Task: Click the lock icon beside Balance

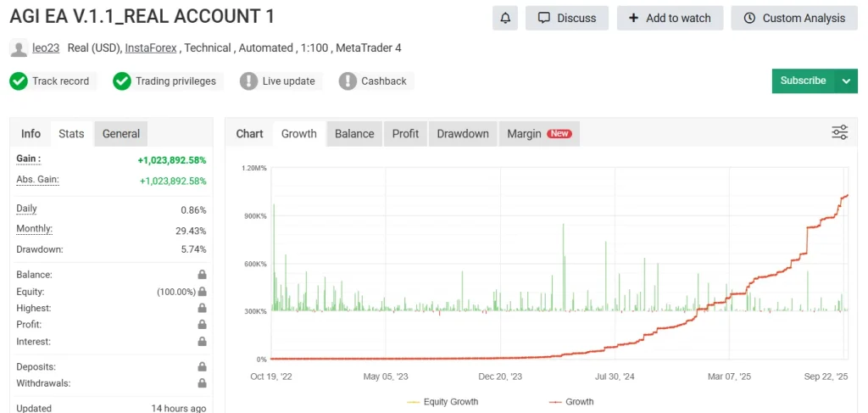Action: tap(202, 275)
